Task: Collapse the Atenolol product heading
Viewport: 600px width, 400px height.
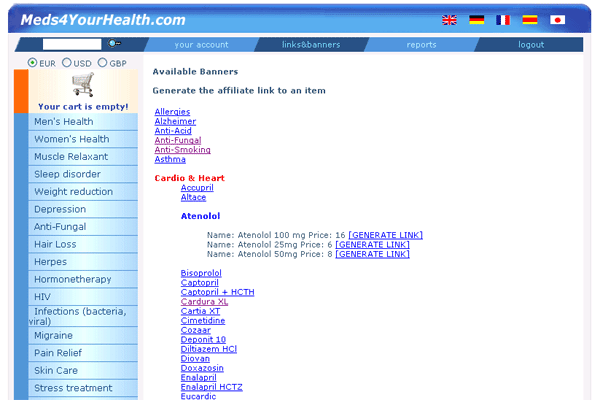Action: coord(201,216)
